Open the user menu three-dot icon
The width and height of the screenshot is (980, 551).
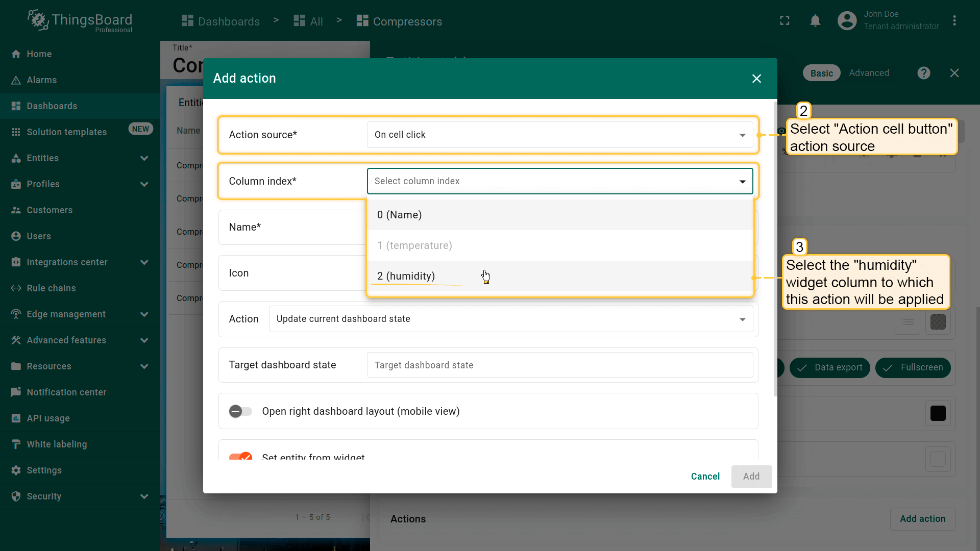click(954, 21)
